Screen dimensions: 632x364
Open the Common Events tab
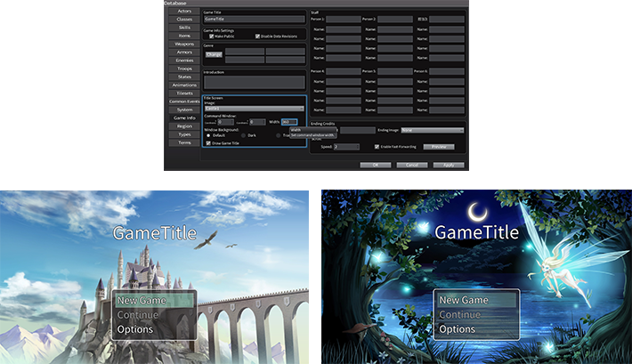point(183,101)
